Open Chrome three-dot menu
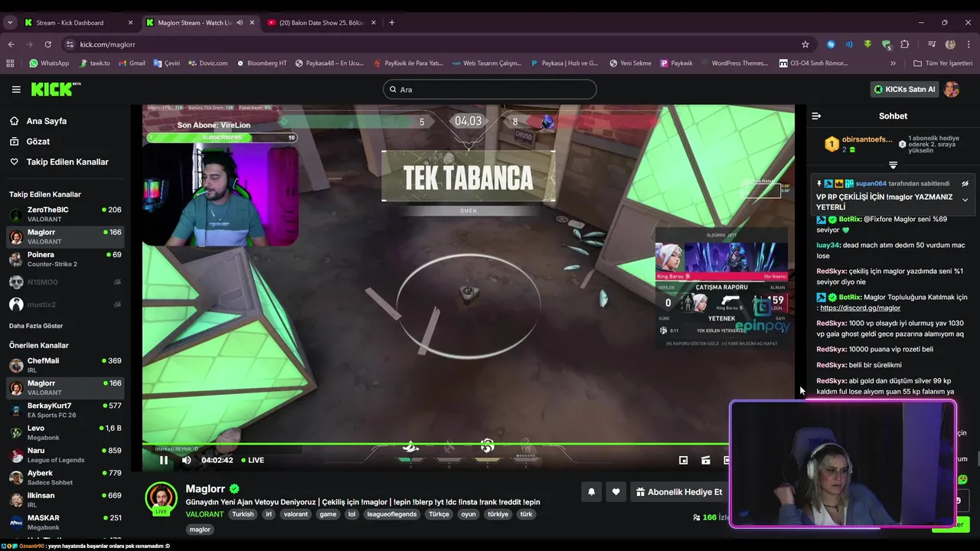This screenshot has width=980, height=551. [969, 44]
